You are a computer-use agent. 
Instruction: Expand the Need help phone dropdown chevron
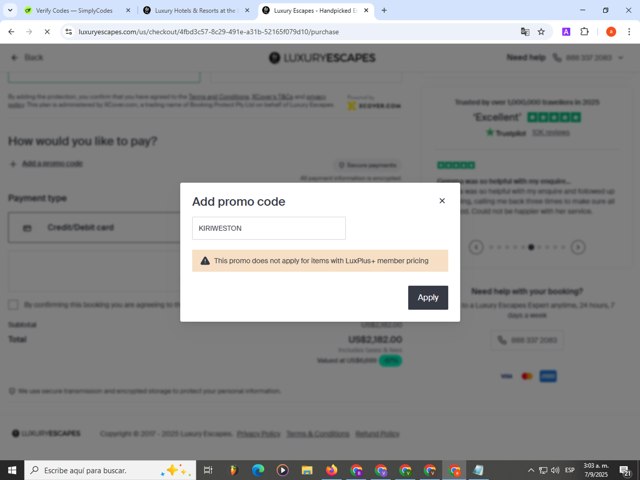[620, 58]
